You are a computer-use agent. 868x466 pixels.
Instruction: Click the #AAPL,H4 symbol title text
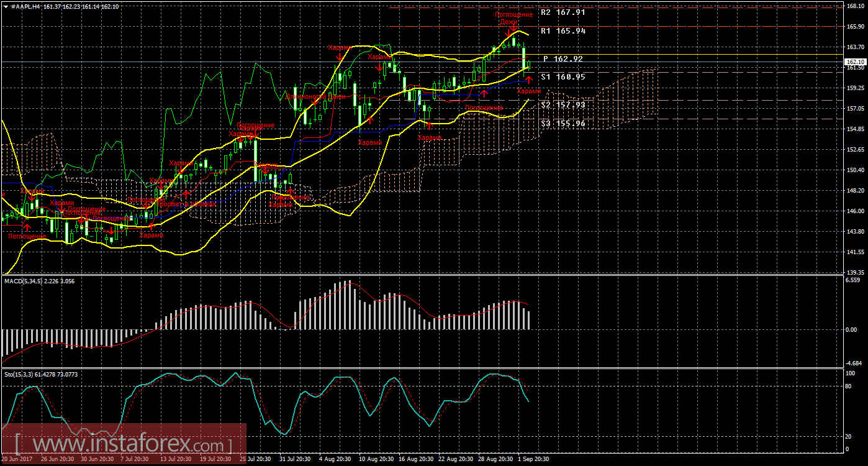click(24, 6)
